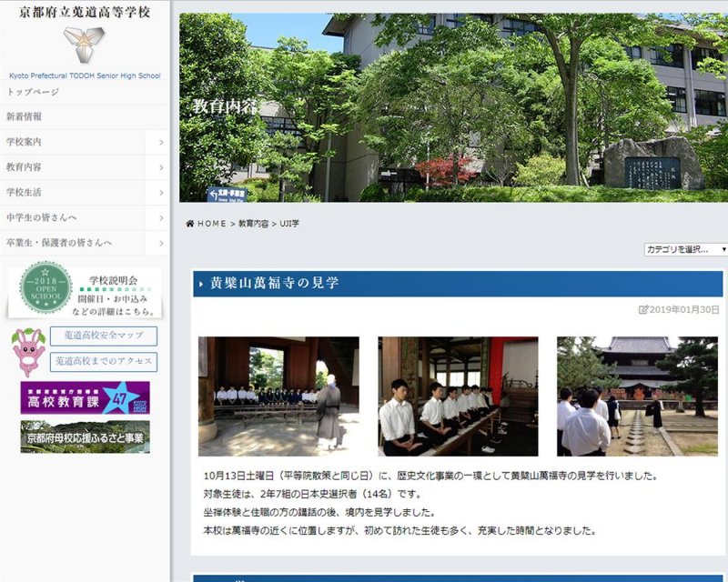728x582 pixels.
Task: Open 中学生の皆さんへ menu item
Action: pyautogui.click(x=42, y=218)
